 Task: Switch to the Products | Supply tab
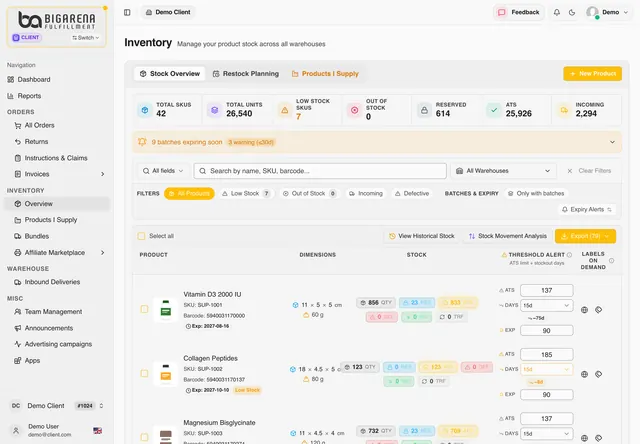[325, 74]
